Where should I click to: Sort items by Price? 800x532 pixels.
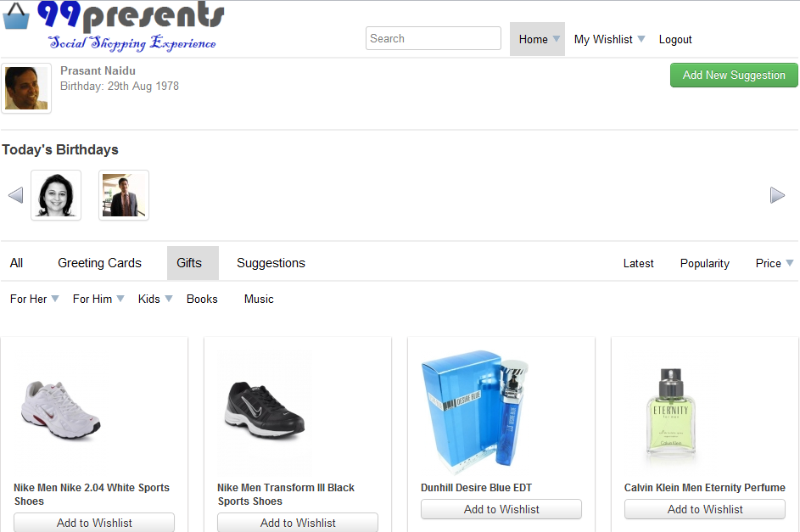pos(768,263)
